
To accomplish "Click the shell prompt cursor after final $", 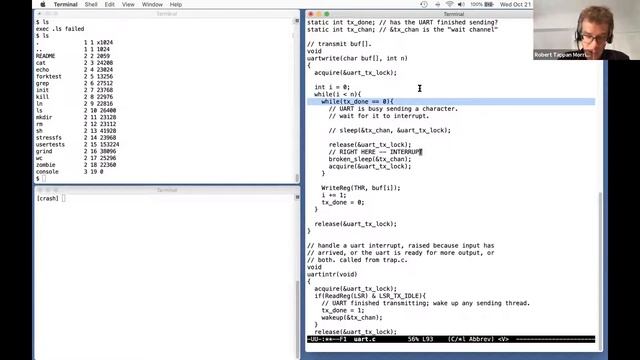I will click(x=44, y=178).
